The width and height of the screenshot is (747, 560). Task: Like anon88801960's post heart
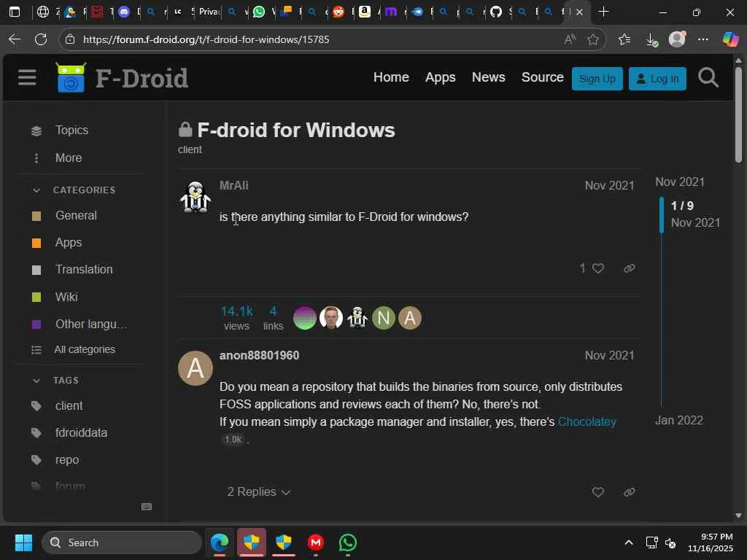(598, 492)
